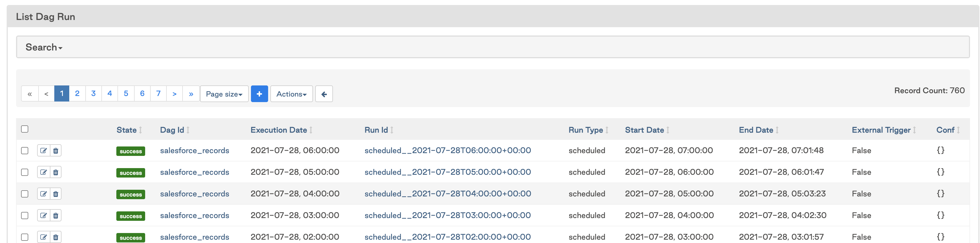Screen dimensions: 980x243
Task: Expand the Page size dropdown
Action: [224, 94]
